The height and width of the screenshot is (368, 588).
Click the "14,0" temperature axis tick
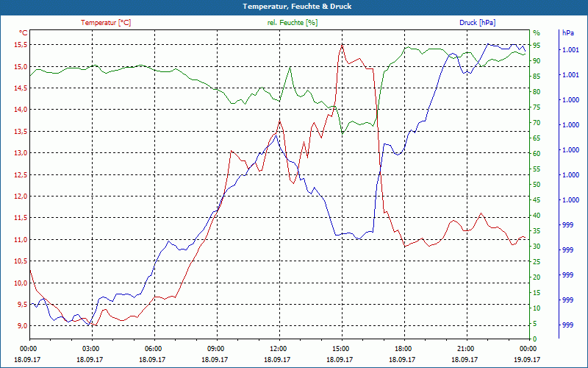click(21, 109)
